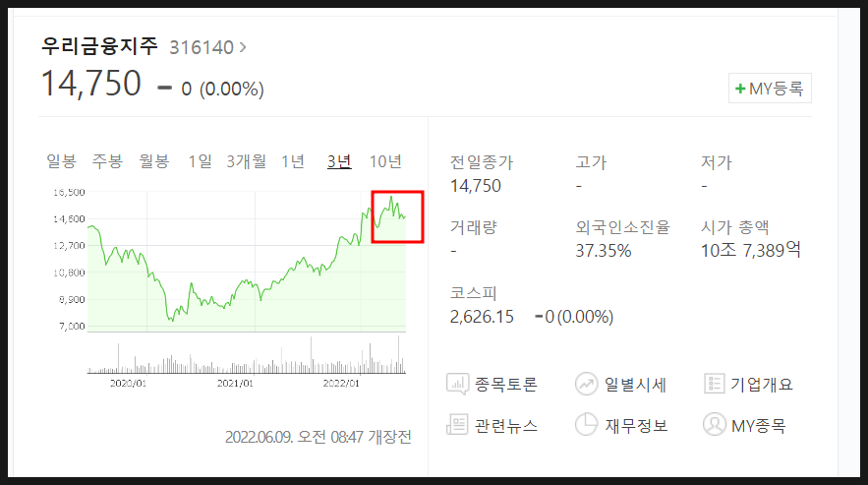Click the 종목토론 discussion icon
Viewport: 868px width, 485px height.
(458, 384)
